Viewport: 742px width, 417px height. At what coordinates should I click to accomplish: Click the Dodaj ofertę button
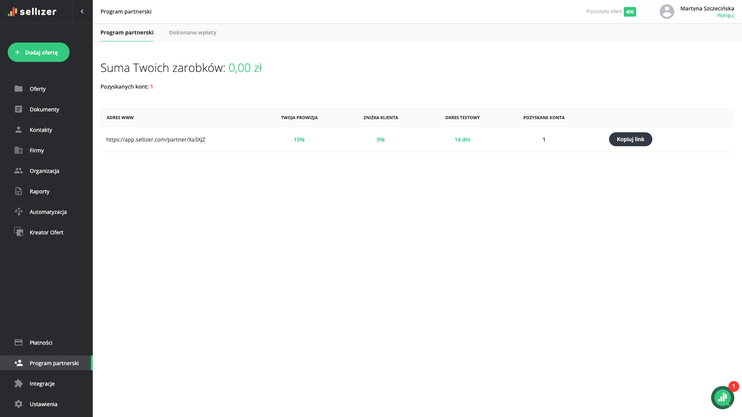click(38, 53)
